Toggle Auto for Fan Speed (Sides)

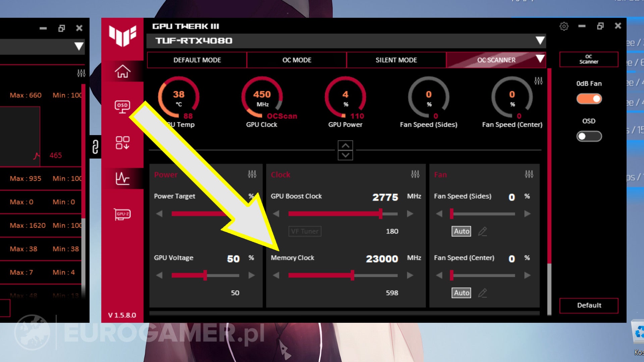coord(461,231)
